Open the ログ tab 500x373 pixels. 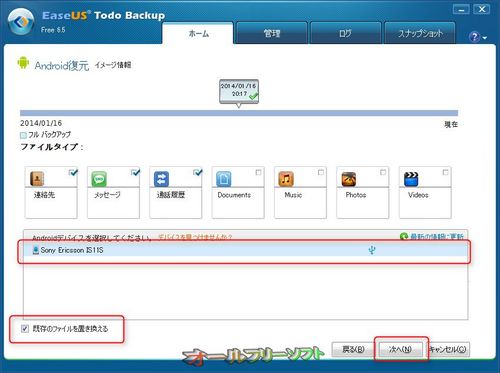345,33
